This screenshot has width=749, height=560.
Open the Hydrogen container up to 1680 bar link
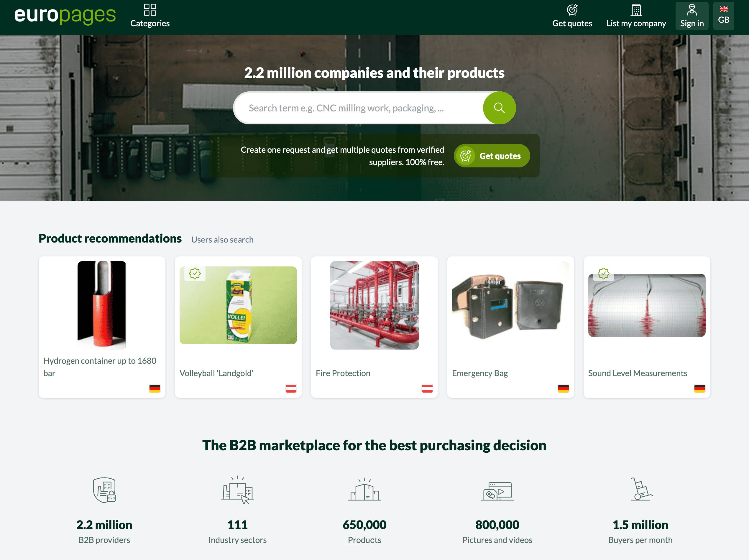click(100, 367)
